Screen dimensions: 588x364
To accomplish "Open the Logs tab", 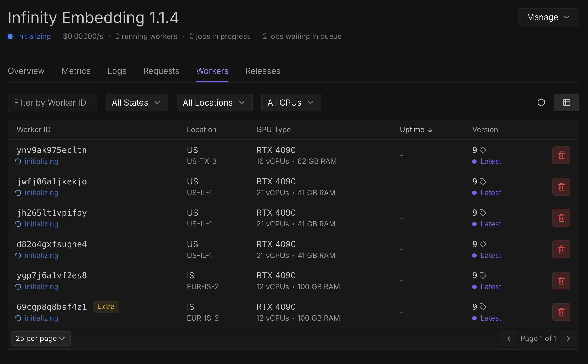I will coord(117,71).
